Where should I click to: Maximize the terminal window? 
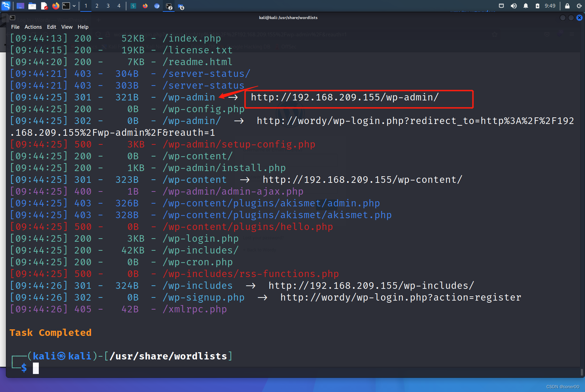click(571, 18)
